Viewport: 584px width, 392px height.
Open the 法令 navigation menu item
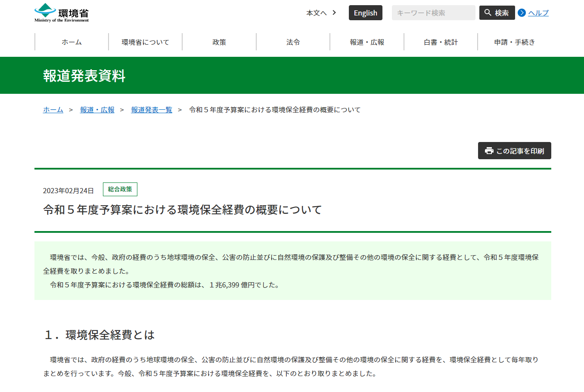tap(293, 42)
